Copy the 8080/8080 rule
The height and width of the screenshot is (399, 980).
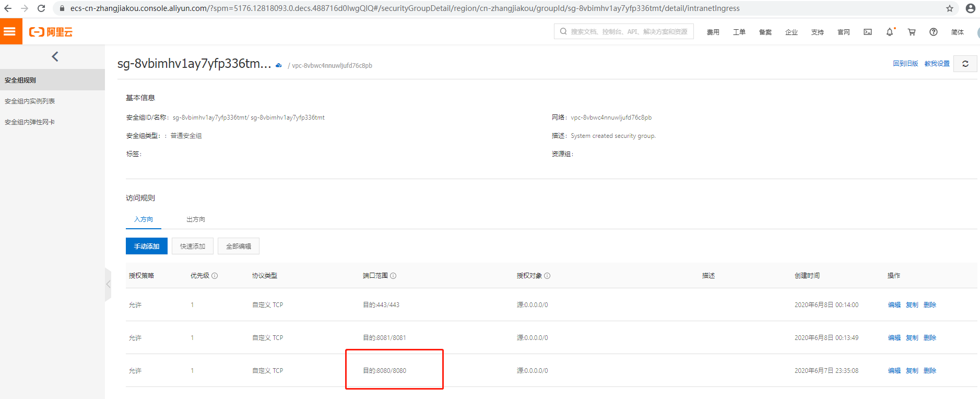click(x=912, y=371)
